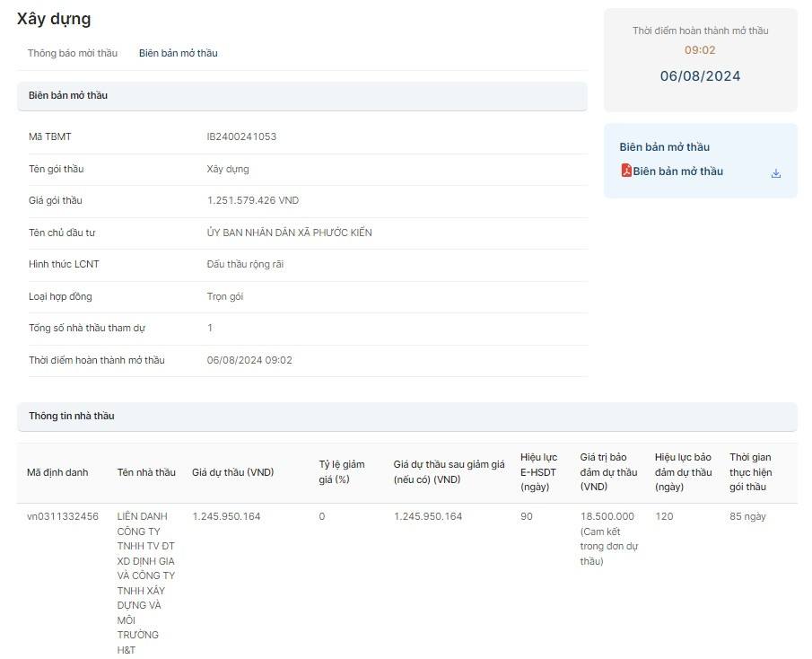The width and height of the screenshot is (812, 659).
Task: Click the Xây dựng page title
Action: pyautogui.click(x=54, y=19)
